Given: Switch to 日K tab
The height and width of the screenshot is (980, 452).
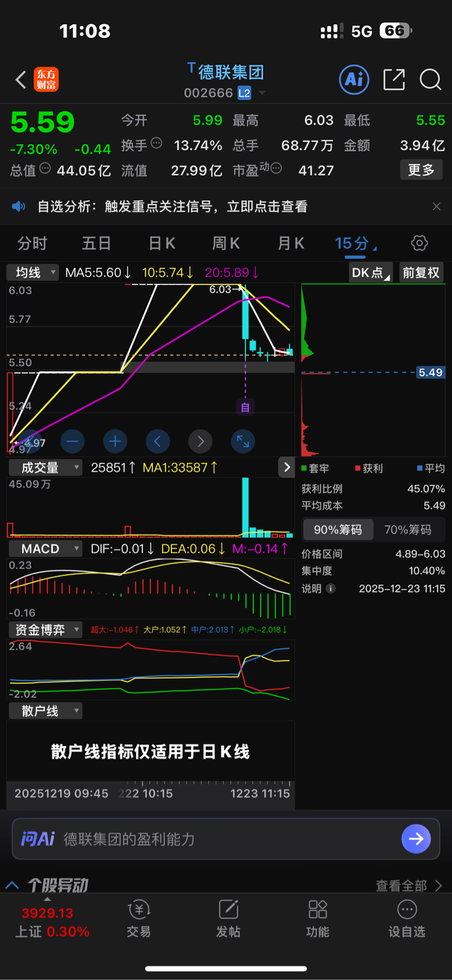Looking at the screenshot, I should point(162,243).
